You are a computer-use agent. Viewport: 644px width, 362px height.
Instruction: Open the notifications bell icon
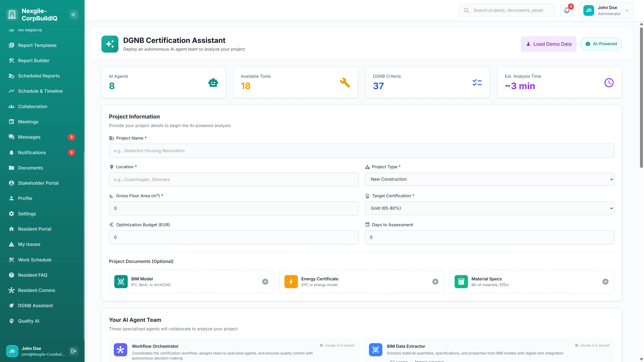pyautogui.click(x=567, y=10)
